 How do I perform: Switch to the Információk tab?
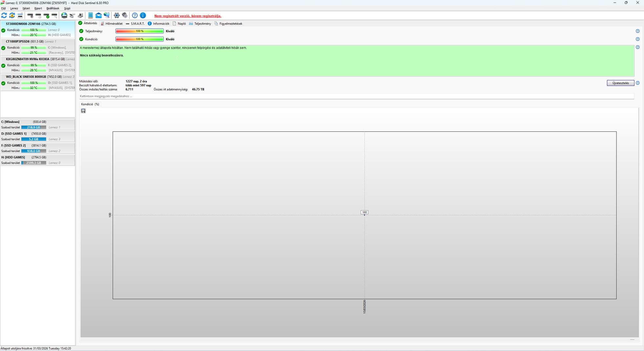tap(159, 24)
